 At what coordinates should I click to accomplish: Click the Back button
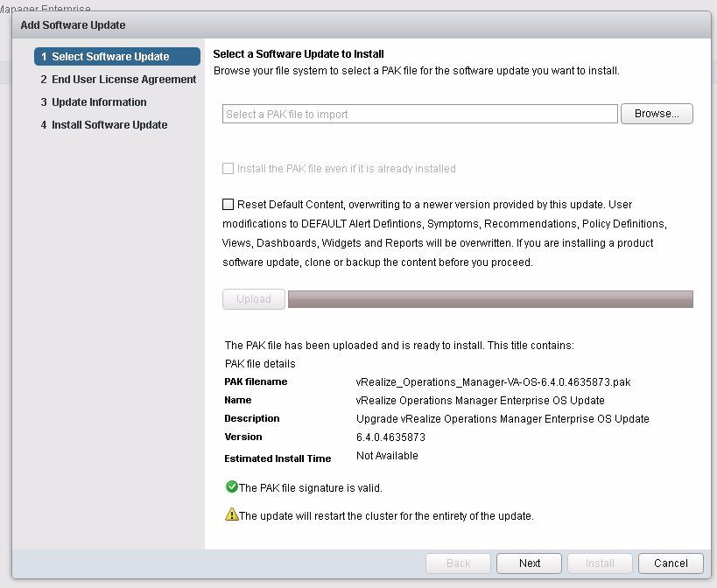pyautogui.click(x=458, y=563)
